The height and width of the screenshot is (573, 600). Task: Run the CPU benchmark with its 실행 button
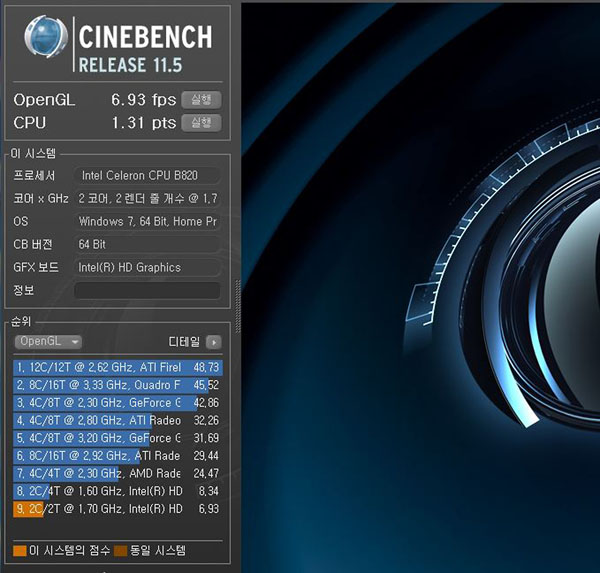[201, 123]
